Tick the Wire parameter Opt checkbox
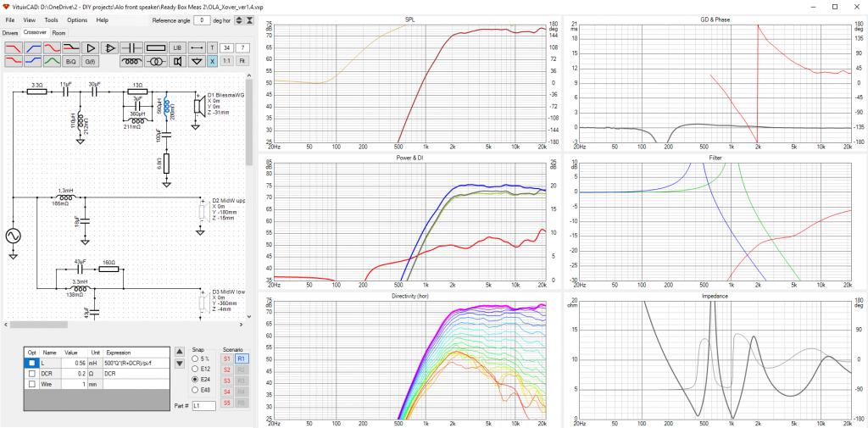Viewport: 868px width, 428px height. [x=32, y=384]
